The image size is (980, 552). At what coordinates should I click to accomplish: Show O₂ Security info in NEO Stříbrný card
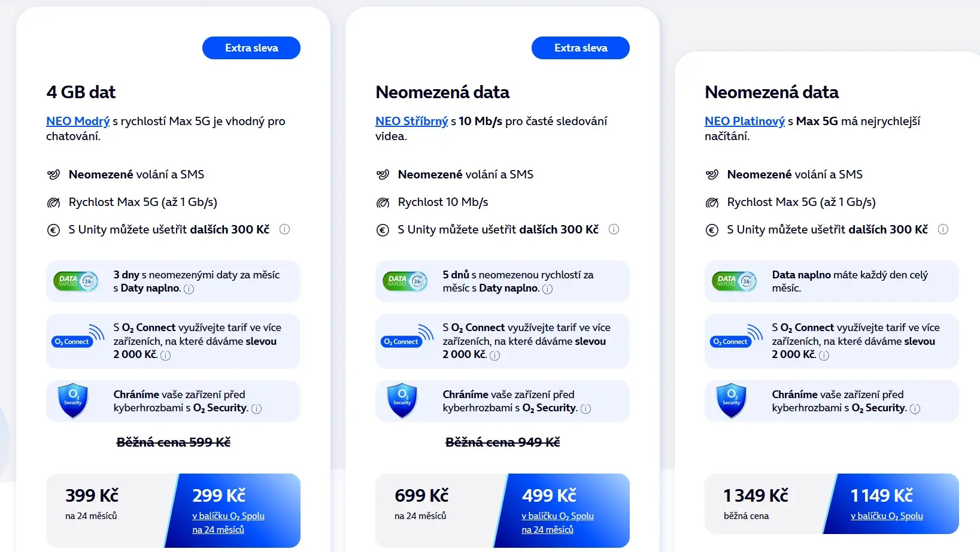[586, 409]
